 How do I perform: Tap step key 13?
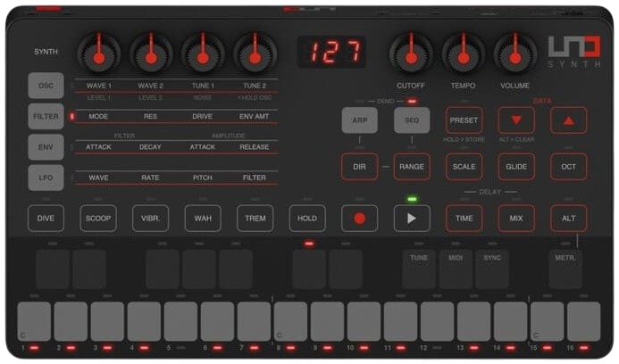point(474,321)
